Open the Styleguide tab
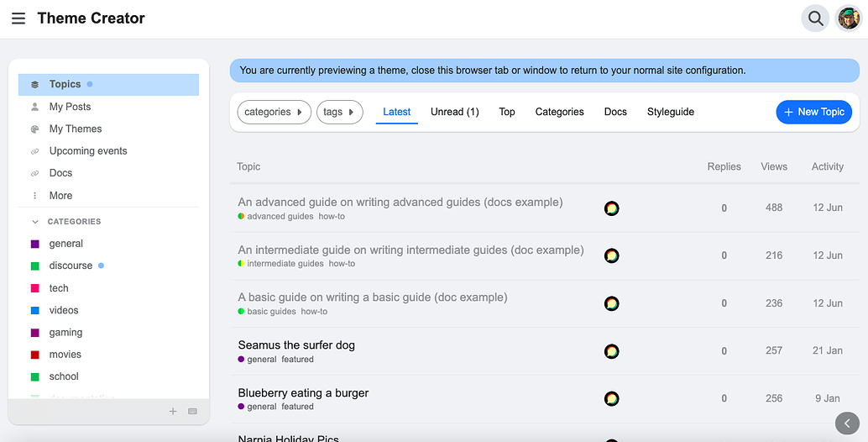The height and width of the screenshot is (442, 868). tap(670, 112)
